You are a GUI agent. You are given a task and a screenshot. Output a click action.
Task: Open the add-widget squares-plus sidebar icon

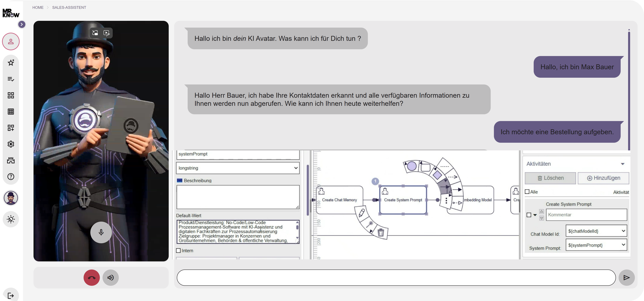click(x=11, y=128)
